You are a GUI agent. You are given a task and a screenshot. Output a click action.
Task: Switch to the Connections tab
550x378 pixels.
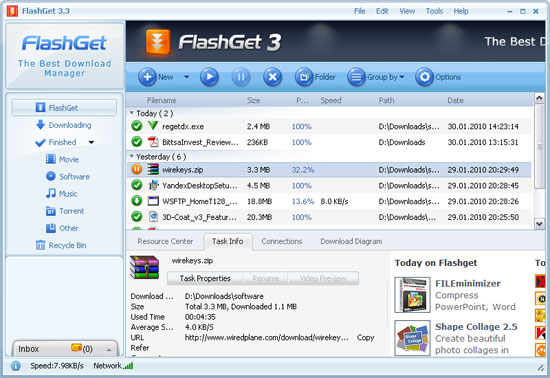tap(282, 241)
